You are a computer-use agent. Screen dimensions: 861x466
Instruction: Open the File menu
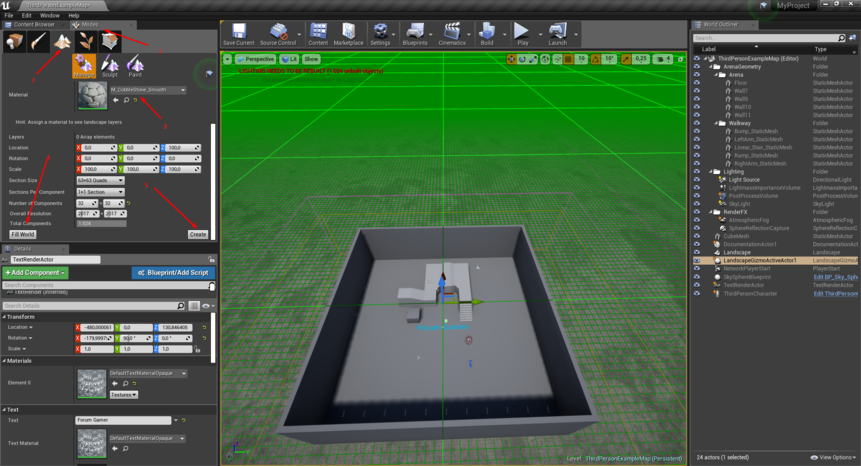click(x=9, y=15)
